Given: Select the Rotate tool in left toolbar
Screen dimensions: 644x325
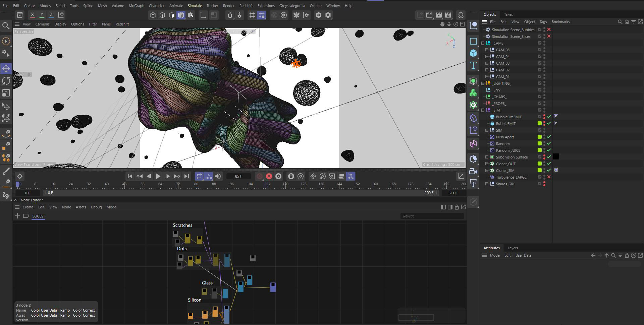Looking at the screenshot, I should tap(6, 81).
